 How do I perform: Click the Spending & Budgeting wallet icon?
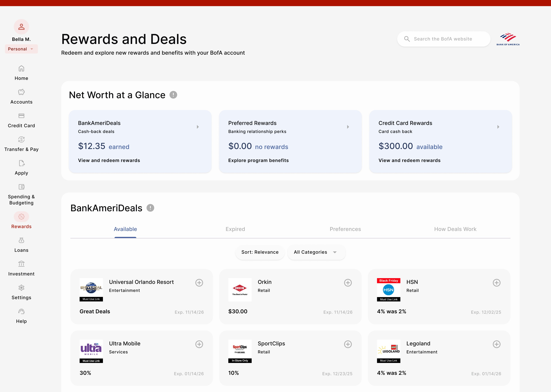click(x=21, y=187)
